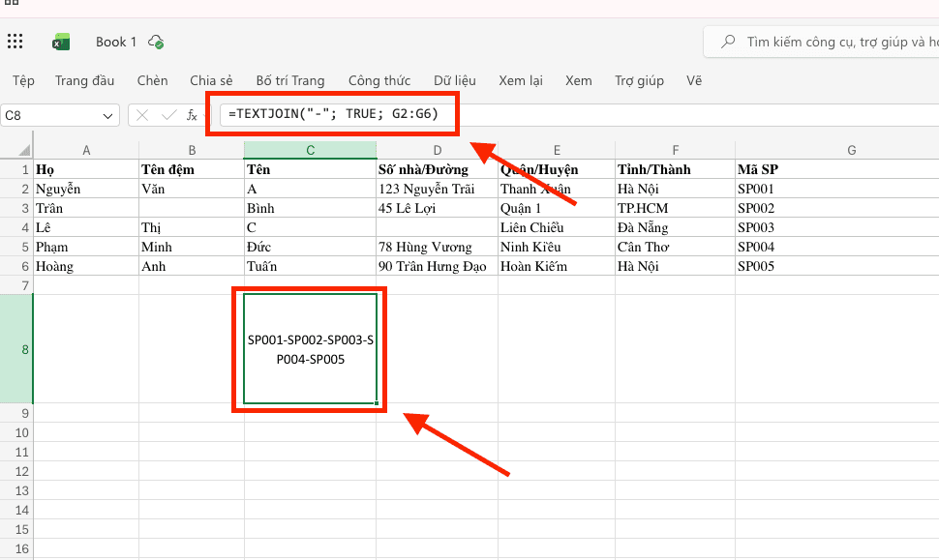Select column D header
The height and width of the screenshot is (560, 939).
click(x=438, y=150)
